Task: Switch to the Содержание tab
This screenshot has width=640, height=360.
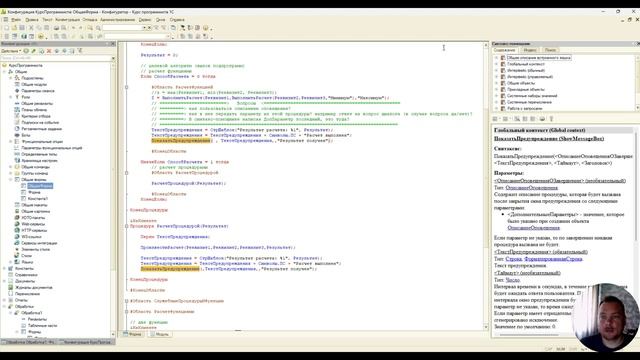Action: (x=505, y=50)
